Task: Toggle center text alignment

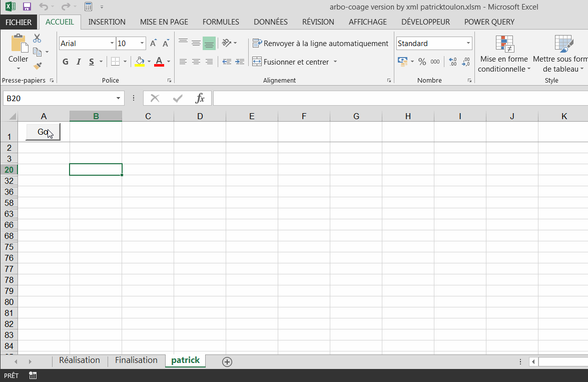Action: (x=196, y=61)
